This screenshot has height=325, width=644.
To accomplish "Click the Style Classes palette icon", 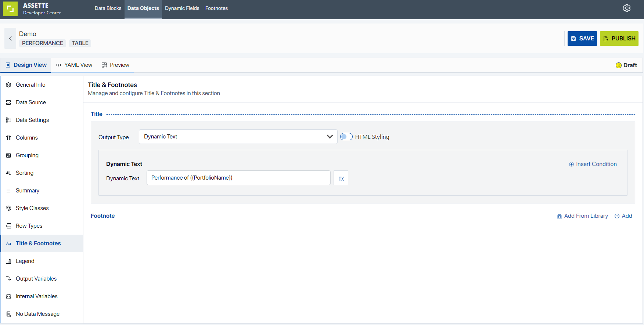I will [8, 208].
